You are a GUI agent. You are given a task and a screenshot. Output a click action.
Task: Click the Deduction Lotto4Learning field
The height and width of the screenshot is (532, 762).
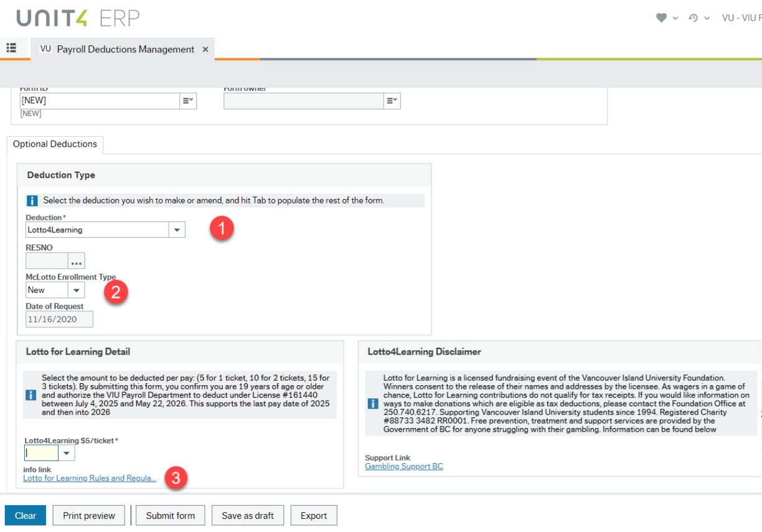[x=97, y=230]
